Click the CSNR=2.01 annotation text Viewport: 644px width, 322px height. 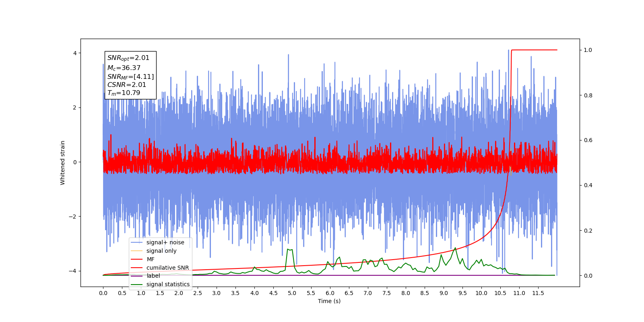tap(127, 85)
